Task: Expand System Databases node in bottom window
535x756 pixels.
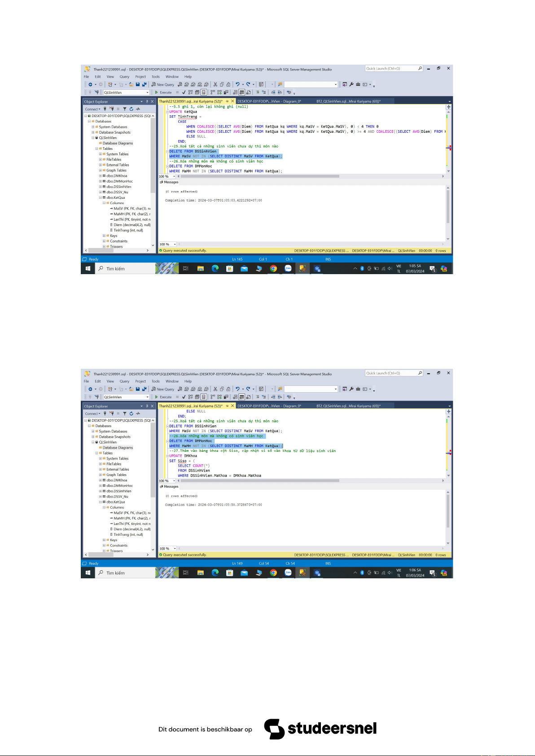Action: click(x=93, y=432)
